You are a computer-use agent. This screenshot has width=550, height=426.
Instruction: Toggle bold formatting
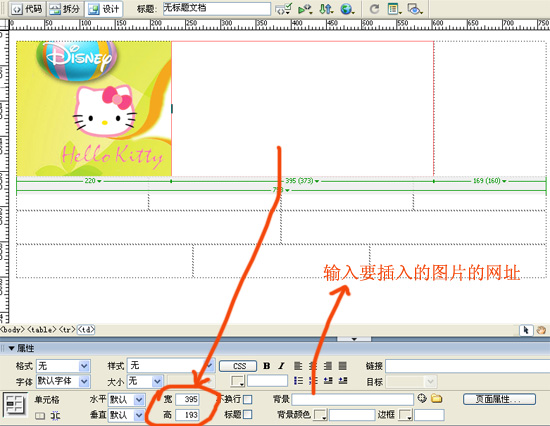[x=267, y=366]
